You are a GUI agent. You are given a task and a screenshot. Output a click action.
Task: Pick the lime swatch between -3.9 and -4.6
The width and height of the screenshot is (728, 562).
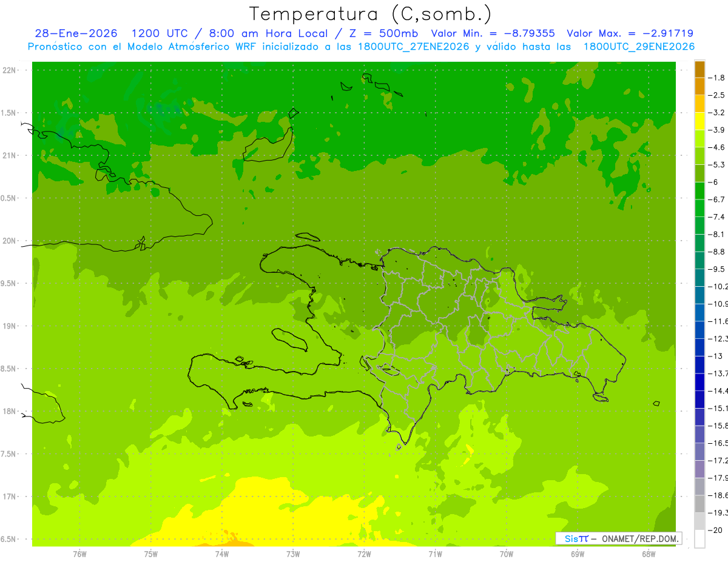[699, 139]
